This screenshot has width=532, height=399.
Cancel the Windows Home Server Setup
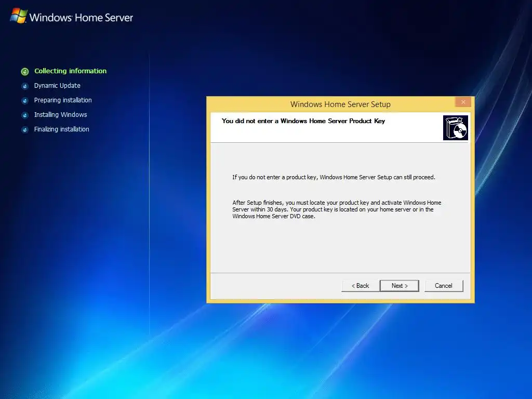coord(444,286)
